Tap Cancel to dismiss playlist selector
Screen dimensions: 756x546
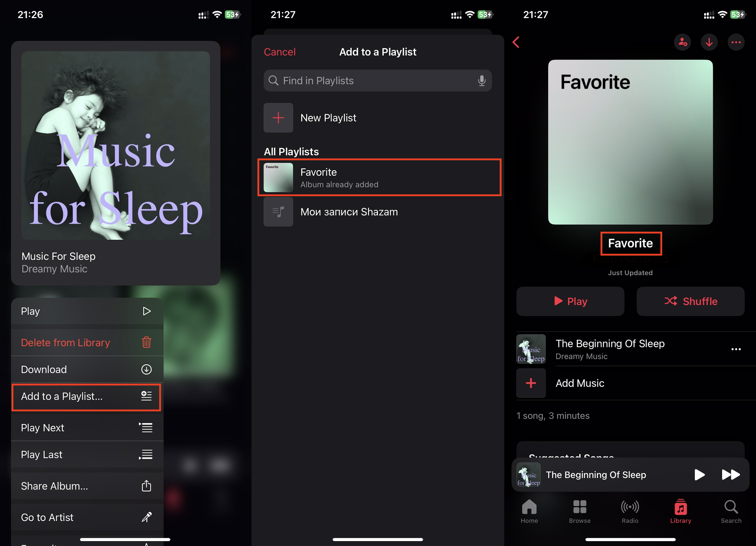280,52
